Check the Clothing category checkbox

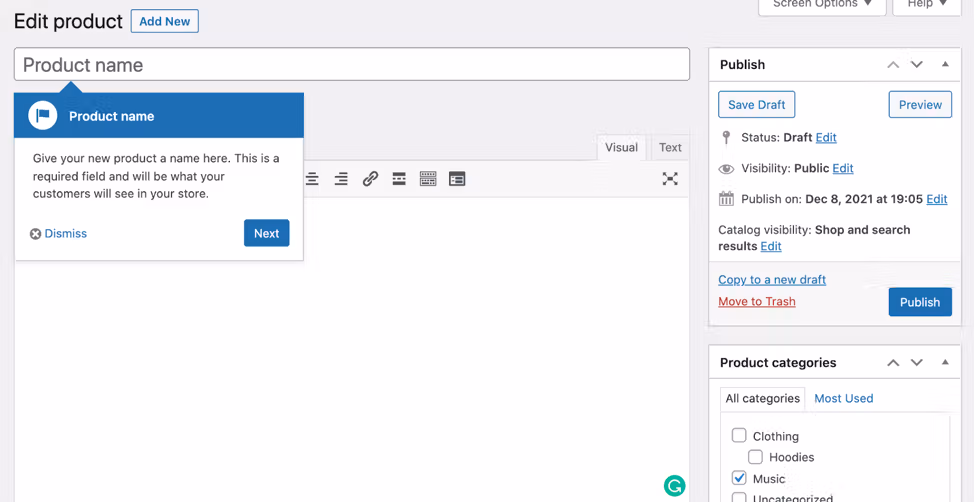[739, 435]
